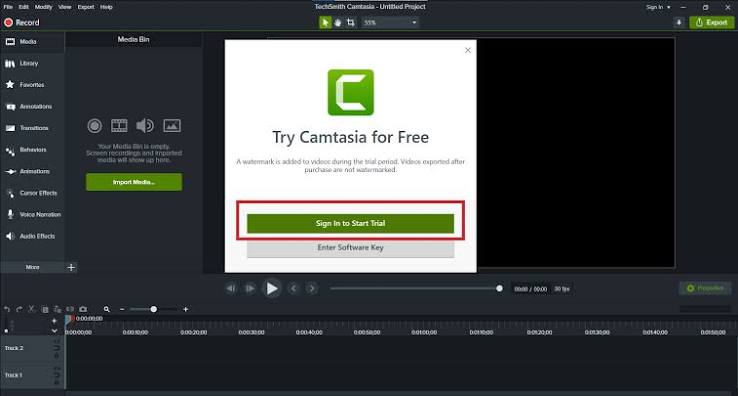Jump to the next media with right chevron
738x396 pixels.
[x=312, y=289]
